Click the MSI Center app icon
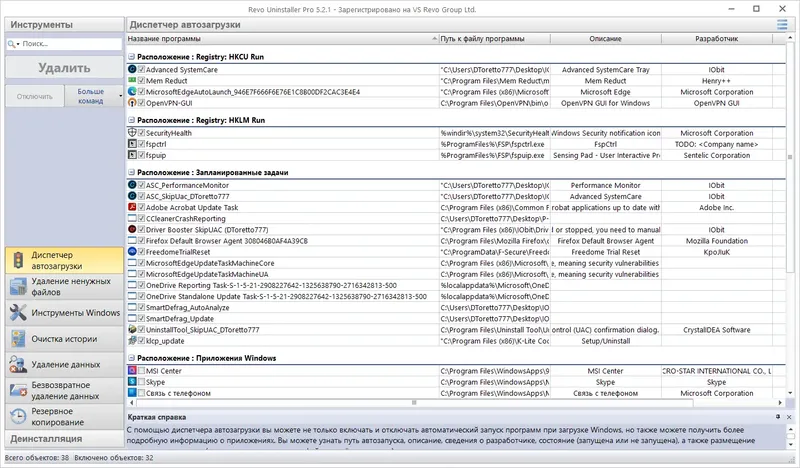Screen dimensions: 800x468 [132, 371]
